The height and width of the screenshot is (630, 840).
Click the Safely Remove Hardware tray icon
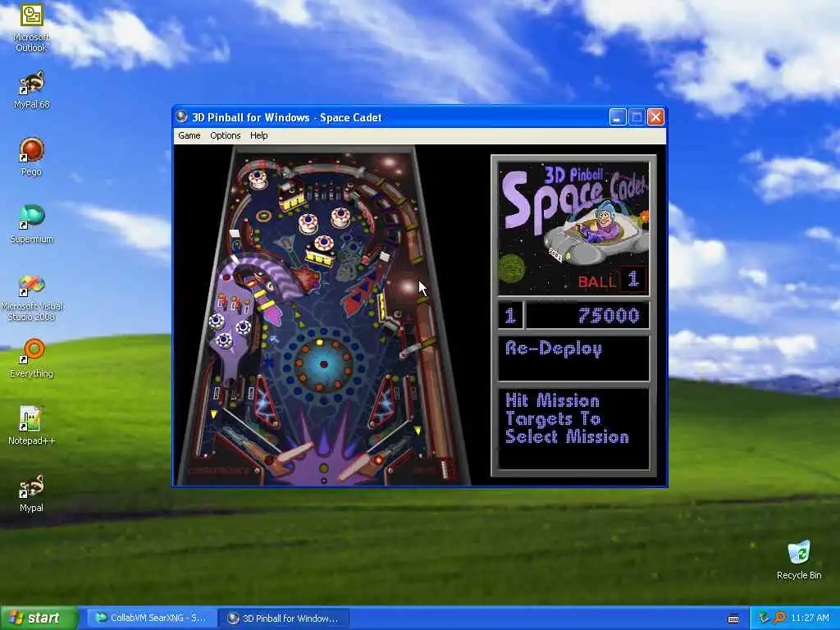click(764, 618)
